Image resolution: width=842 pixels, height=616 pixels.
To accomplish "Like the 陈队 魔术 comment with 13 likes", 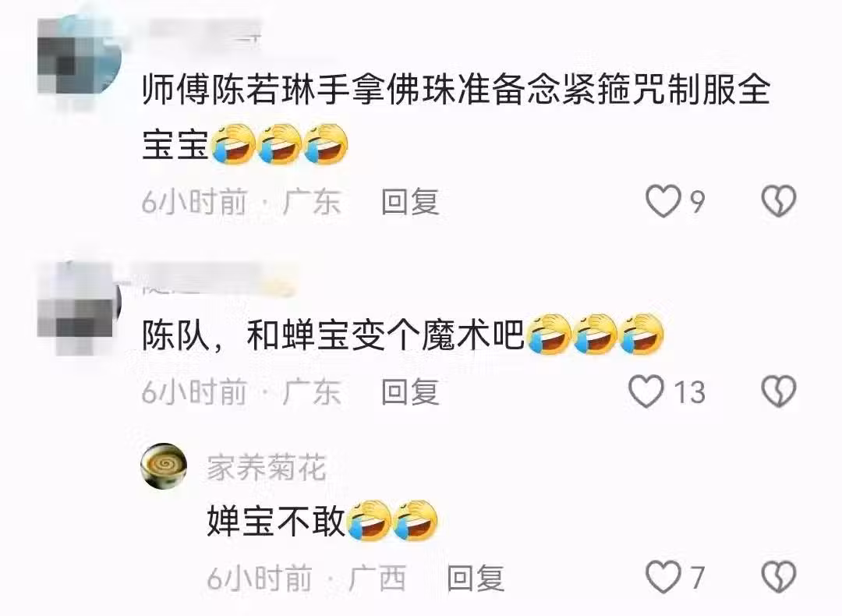I will [x=646, y=391].
